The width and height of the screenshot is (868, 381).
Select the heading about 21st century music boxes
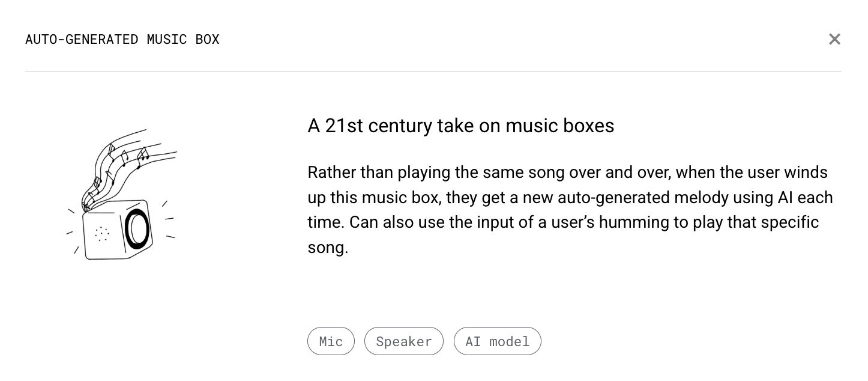(461, 126)
